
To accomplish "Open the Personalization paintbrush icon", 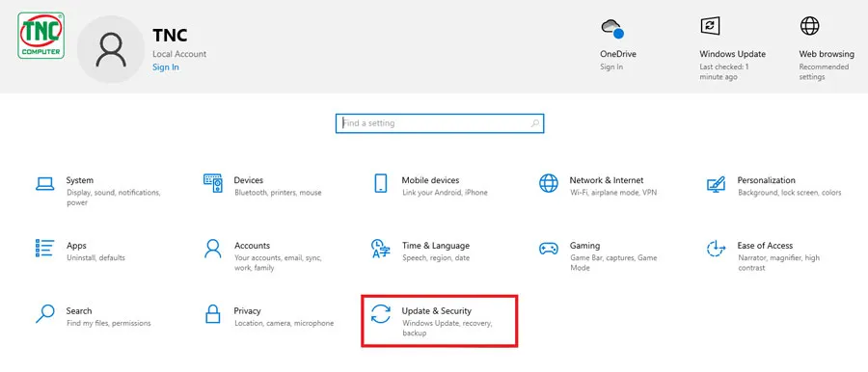I will [716, 184].
